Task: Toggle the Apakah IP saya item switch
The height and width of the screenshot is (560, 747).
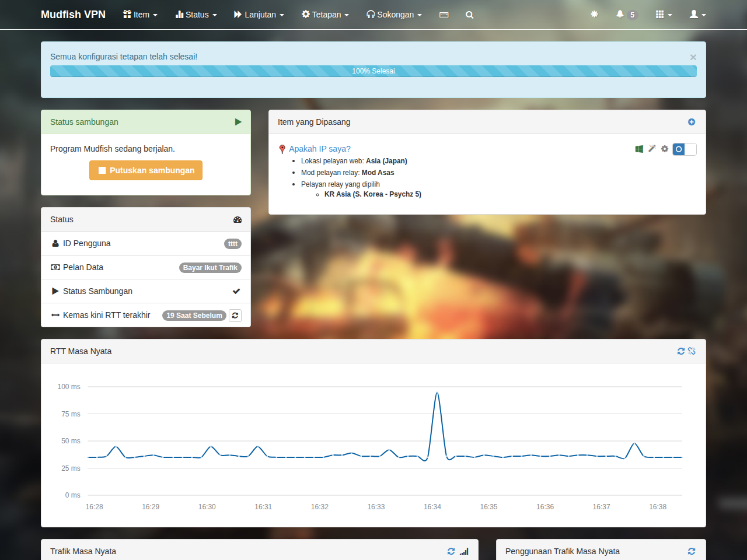Action: click(685, 149)
